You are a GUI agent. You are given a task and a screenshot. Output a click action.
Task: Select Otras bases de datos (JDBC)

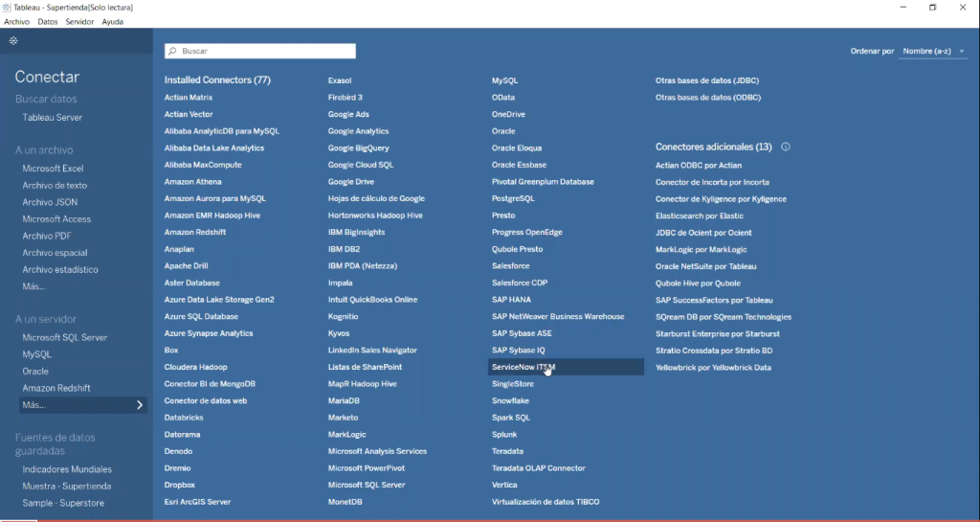pos(707,80)
